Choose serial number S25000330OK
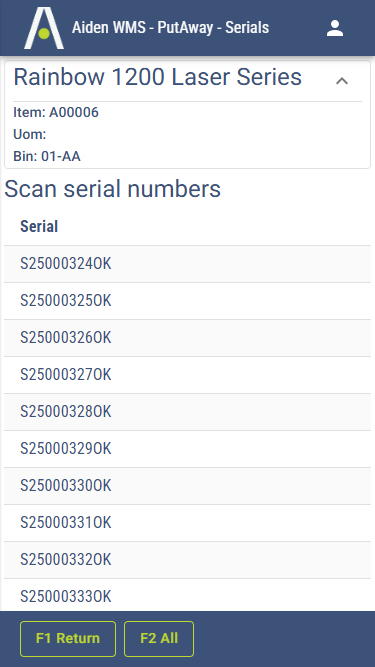The height and width of the screenshot is (667, 375). pos(188,486)
